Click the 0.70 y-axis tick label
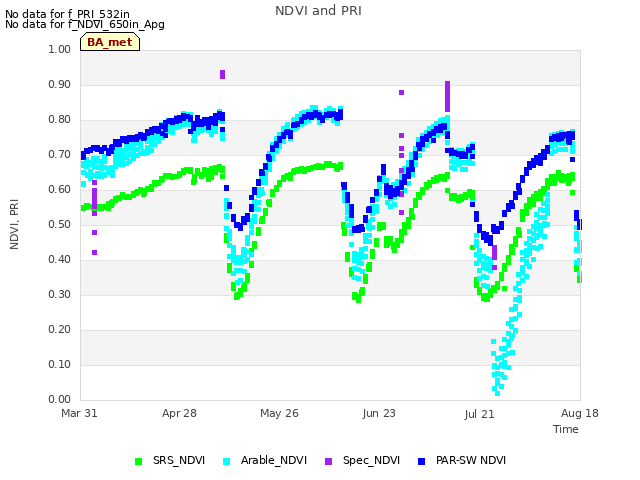This screenshot has width=640, height=480. click(60, 154)
